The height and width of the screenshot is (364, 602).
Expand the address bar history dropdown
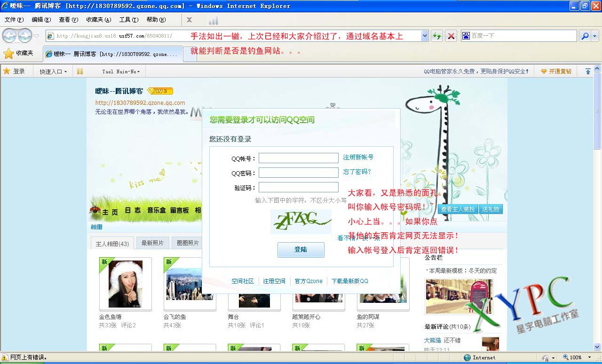click(425, 36)
